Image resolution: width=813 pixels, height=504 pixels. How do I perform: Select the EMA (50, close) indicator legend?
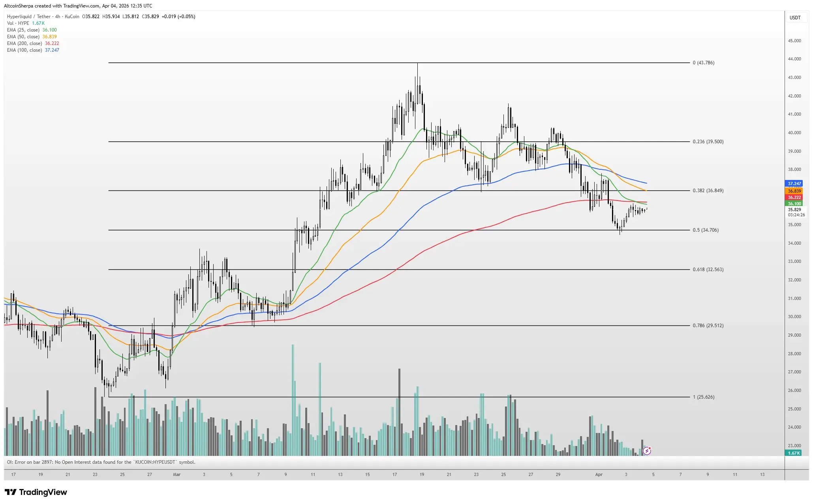point(23,37)
